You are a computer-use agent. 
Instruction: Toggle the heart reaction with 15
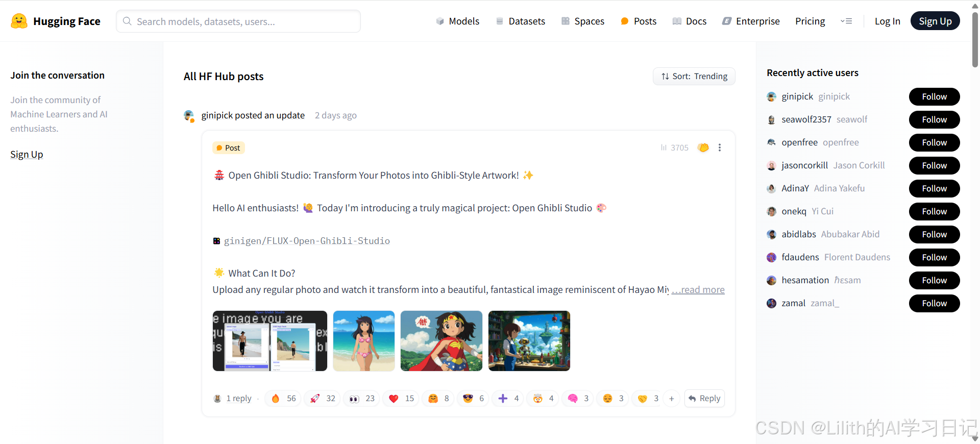tap(401, 399)
